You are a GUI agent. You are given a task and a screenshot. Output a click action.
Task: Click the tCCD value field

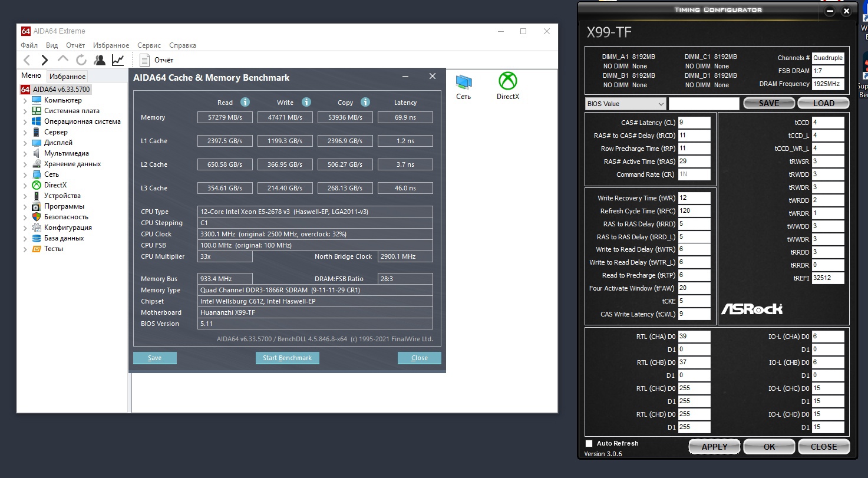point(828,123)
